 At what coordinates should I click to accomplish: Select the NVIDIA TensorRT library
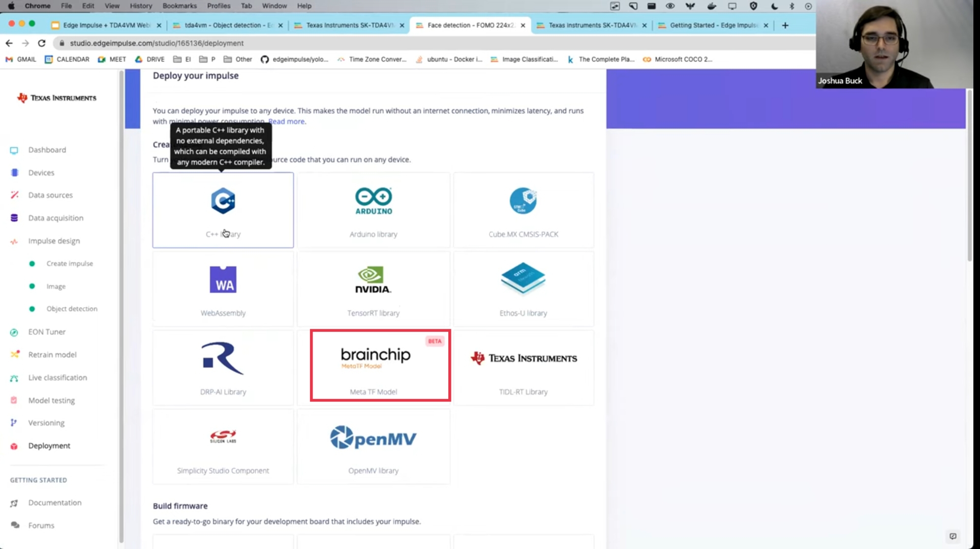click(374, 289)
